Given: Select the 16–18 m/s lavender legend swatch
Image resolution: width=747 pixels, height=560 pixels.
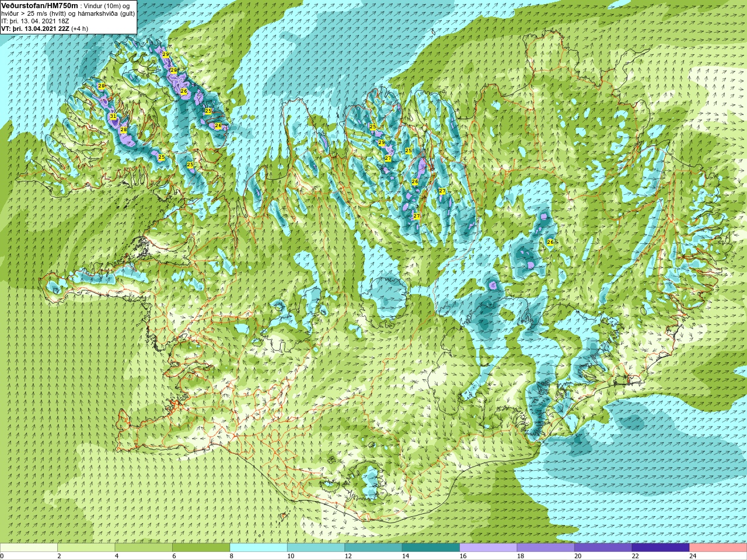Looking at the screenshot, I should [x=488, y=548].
